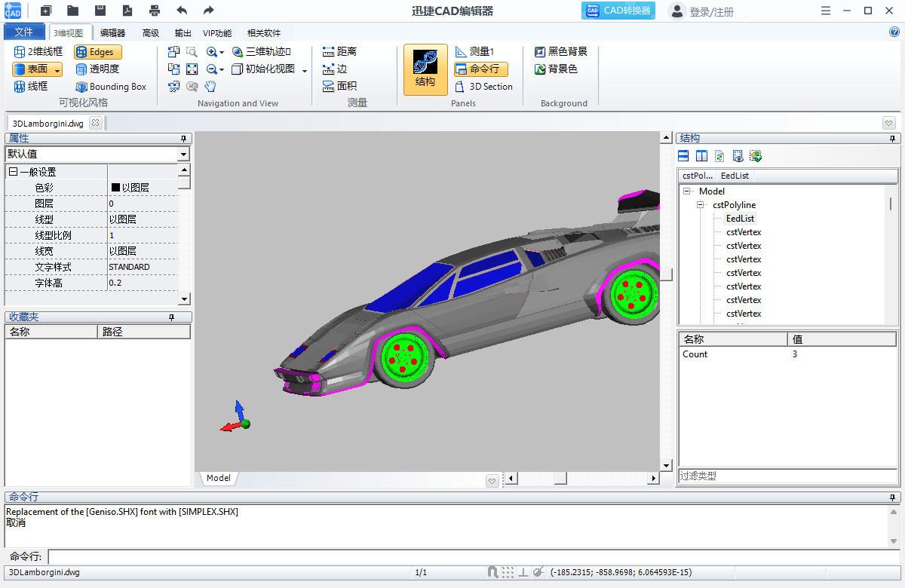The image size is (905, 588).
Task: Click the 色彩 black color swatch
Action: [x=116, y=188]
